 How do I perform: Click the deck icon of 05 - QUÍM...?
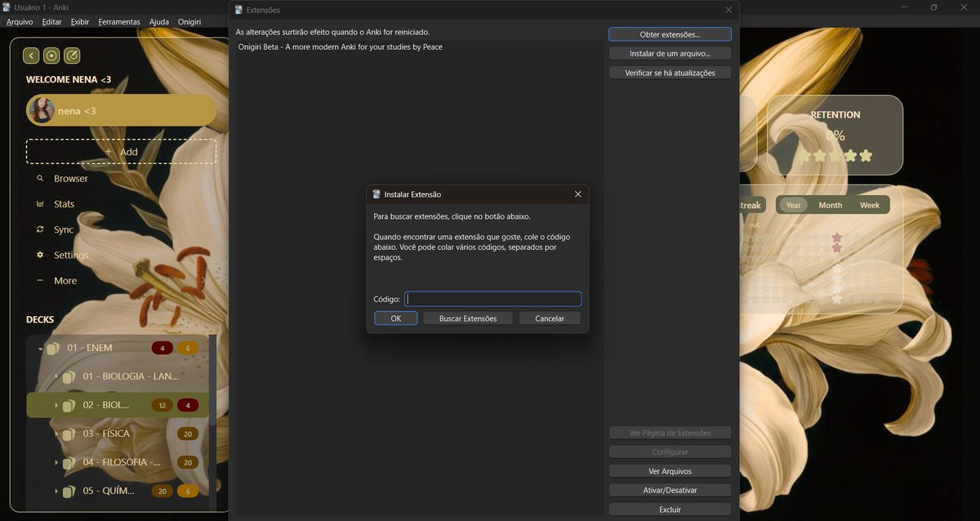[69, 492]
